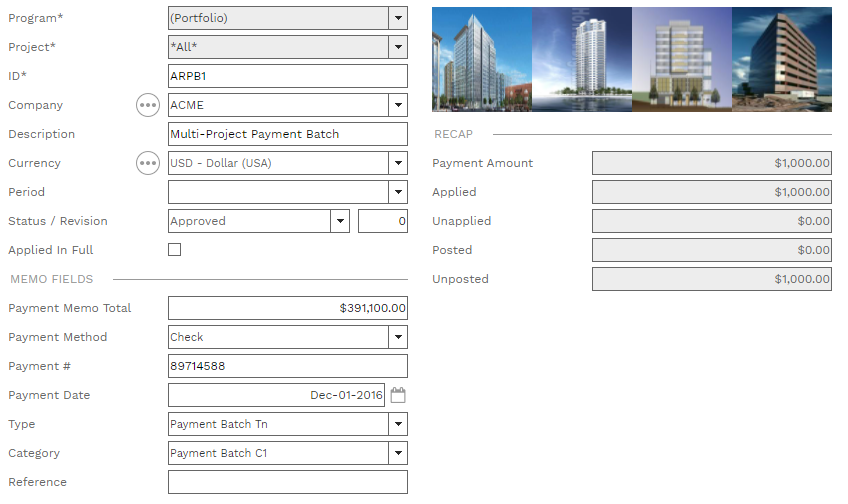Expand the Type dropdown

[398, 424]
